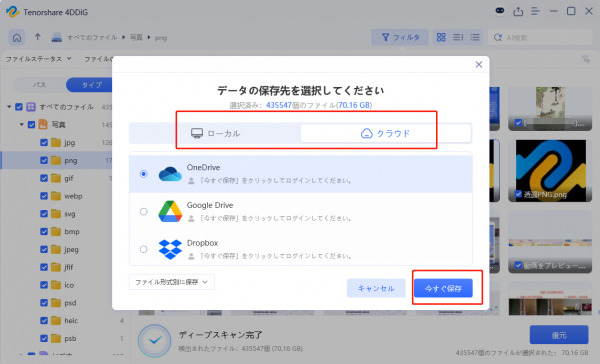This screenshot has width=600, height=364.
Task: Open the hamburger menu icon in title bar
Action: coord(535,11)
